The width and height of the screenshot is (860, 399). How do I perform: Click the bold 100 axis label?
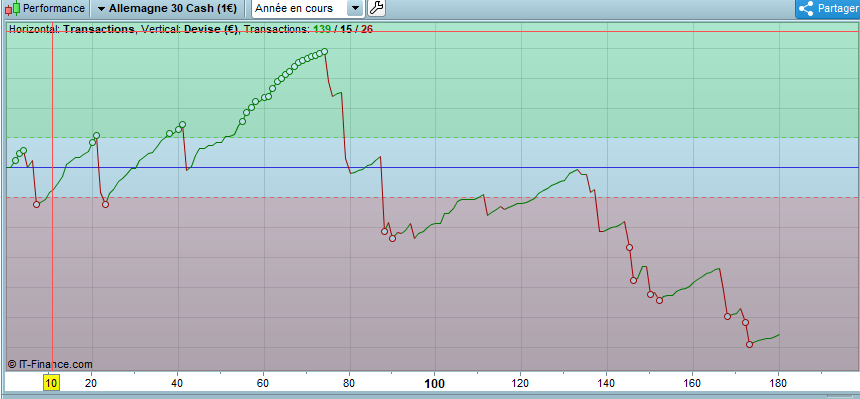pos(434,383)
